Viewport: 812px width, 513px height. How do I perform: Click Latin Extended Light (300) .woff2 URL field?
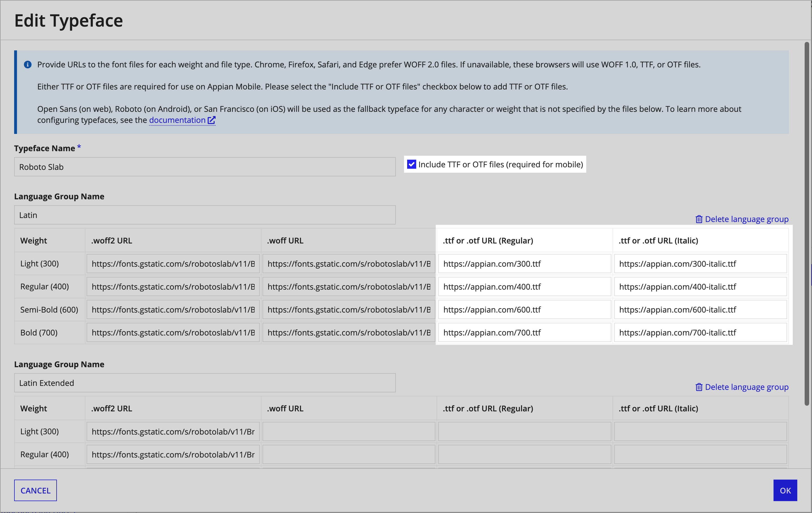pos(173,431)
